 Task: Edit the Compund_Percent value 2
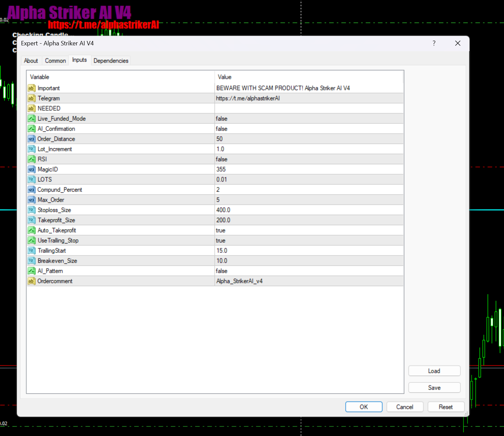[x=309, y=190]
